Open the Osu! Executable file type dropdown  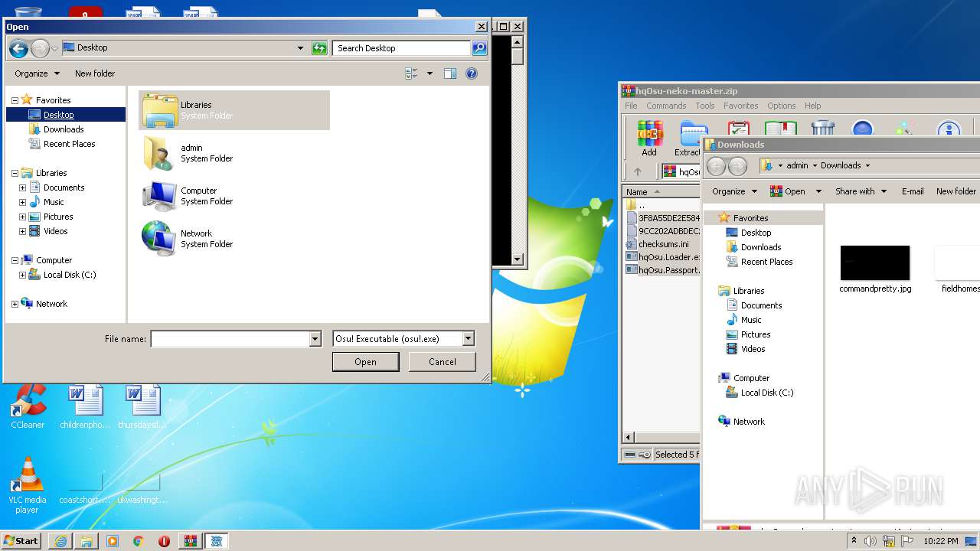click(x=469, y=338)
